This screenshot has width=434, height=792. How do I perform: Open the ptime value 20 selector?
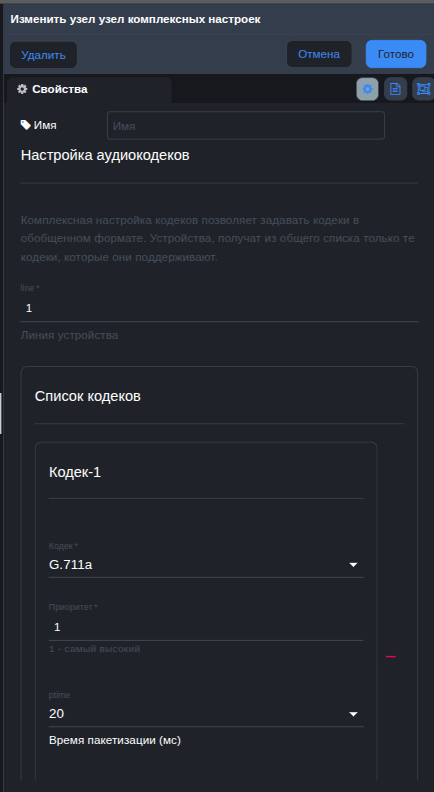click(x=206, y=714)
